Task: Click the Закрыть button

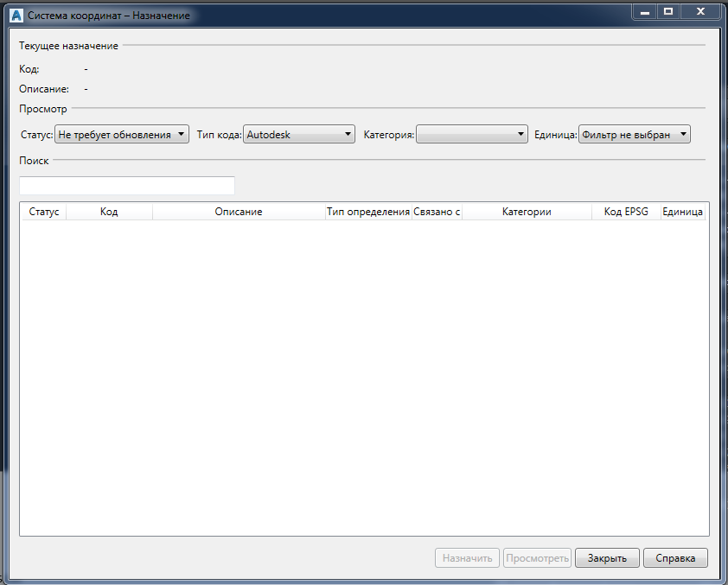Action: (607, 557)
